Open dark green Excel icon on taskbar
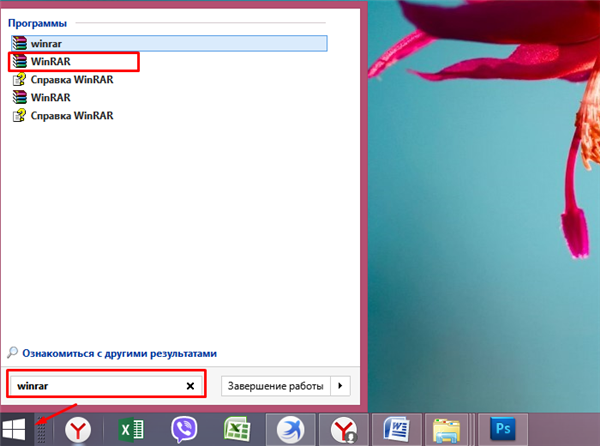 pyautogui.click(x=131, y=430)
